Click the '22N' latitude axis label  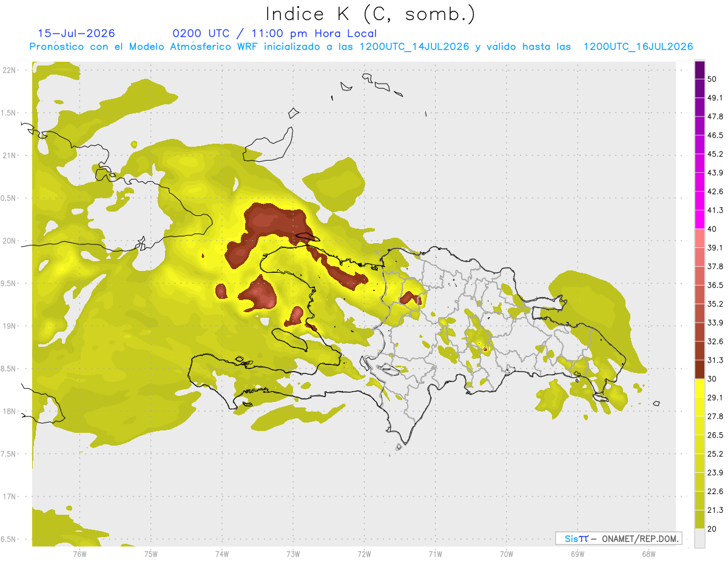[x=10, y=70]
